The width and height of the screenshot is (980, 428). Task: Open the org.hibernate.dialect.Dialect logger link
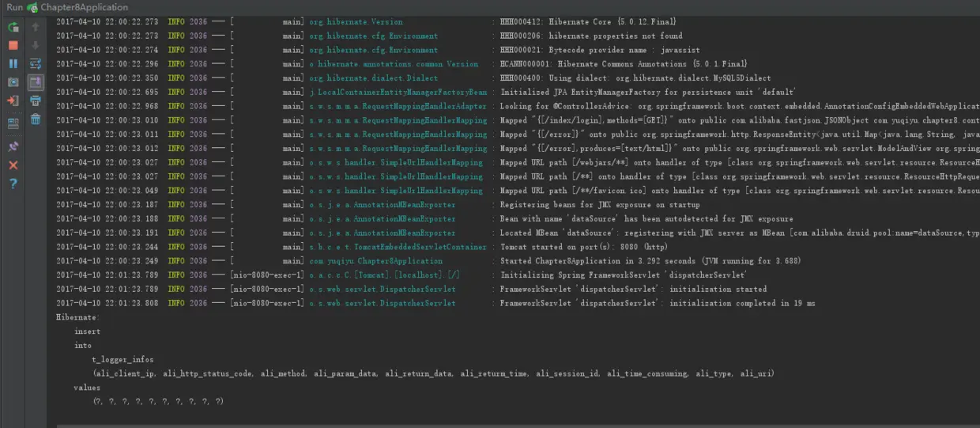pyautogui.click(x=373, y=78)
